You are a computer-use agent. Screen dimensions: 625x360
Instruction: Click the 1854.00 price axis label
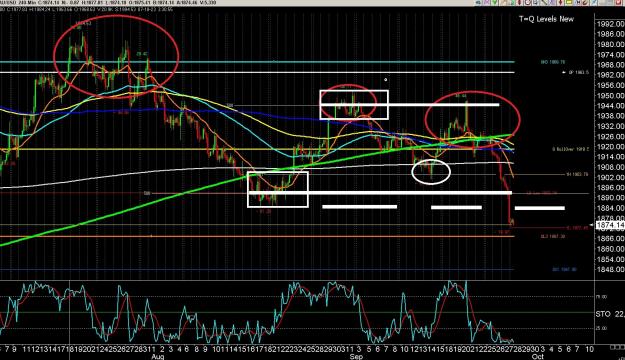coord(610,260)
